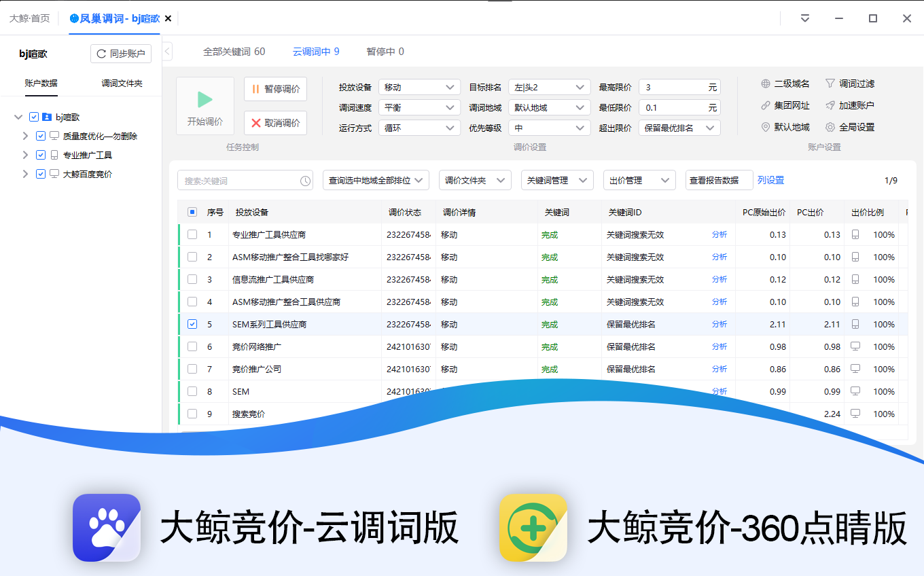
Task: Open the 超出限价 dropdown showing 保留最优排名
Action: tap(679, 128)
